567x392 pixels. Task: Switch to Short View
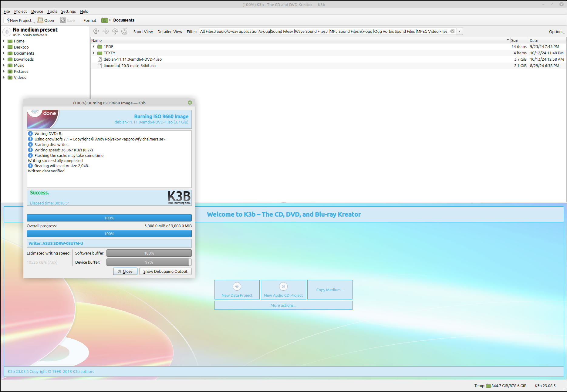coord(143,32)
